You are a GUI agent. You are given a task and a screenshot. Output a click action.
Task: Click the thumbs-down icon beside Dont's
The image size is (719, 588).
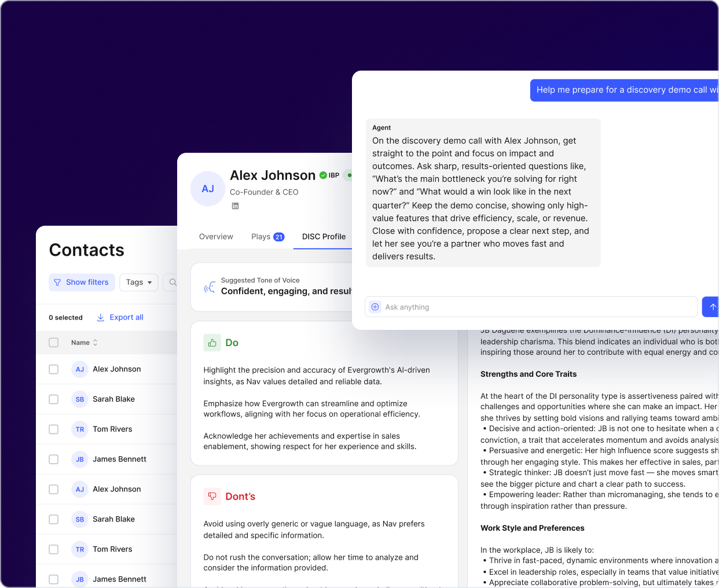click(212, 497)
